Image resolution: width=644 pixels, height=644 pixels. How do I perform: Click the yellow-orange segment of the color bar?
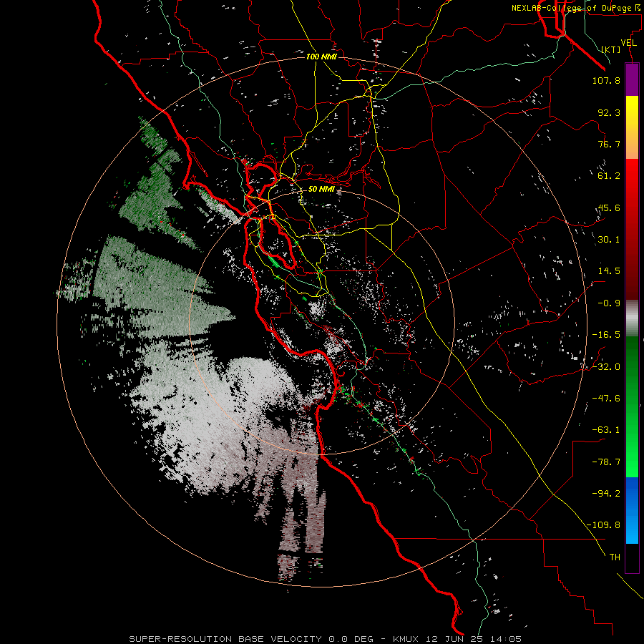click(x=632, y=127)
